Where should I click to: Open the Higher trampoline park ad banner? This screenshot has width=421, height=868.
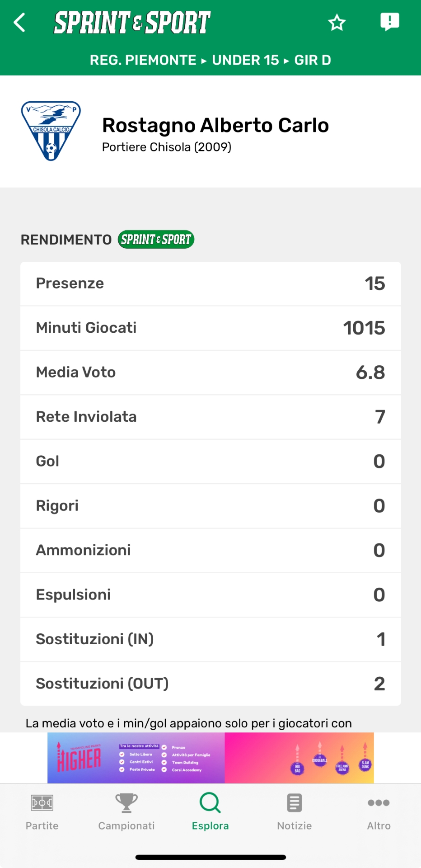[210, 758]
